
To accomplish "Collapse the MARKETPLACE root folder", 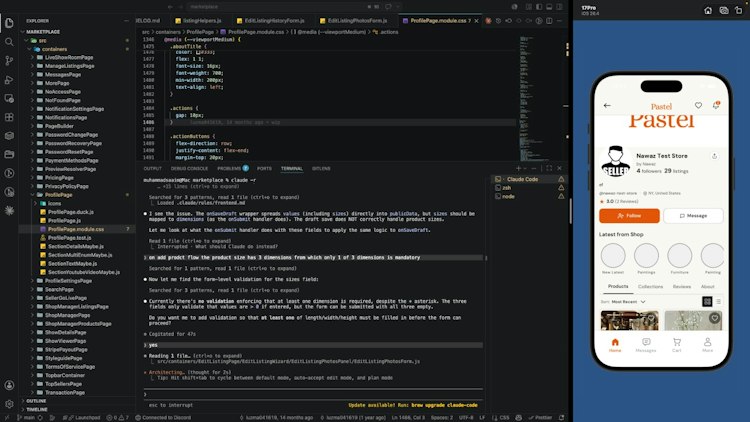I will pyautogui.click(x=42, y=32).
